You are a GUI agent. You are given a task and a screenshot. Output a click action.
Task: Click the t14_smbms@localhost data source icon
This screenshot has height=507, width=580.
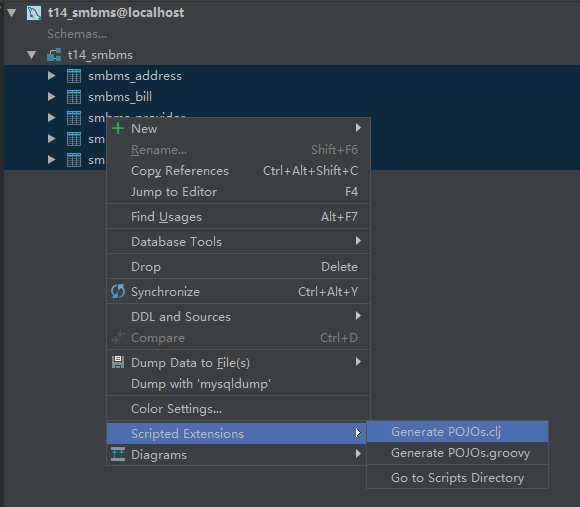34,13
